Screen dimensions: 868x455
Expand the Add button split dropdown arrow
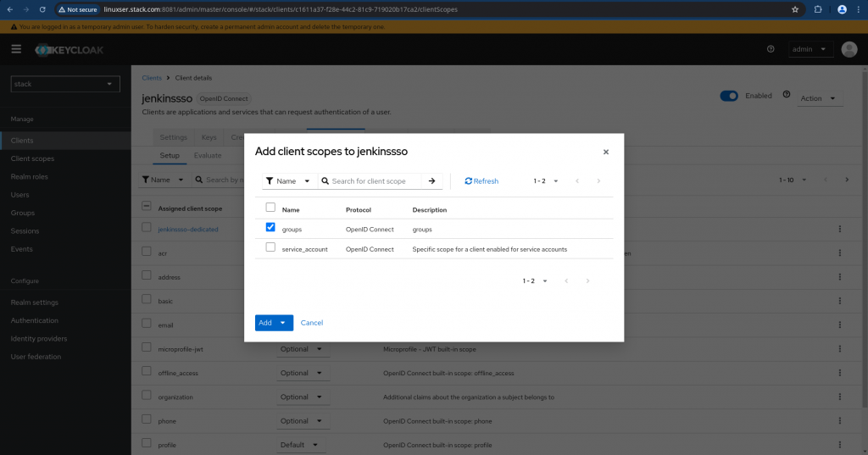pyautogui.click(x=283, y=323)
